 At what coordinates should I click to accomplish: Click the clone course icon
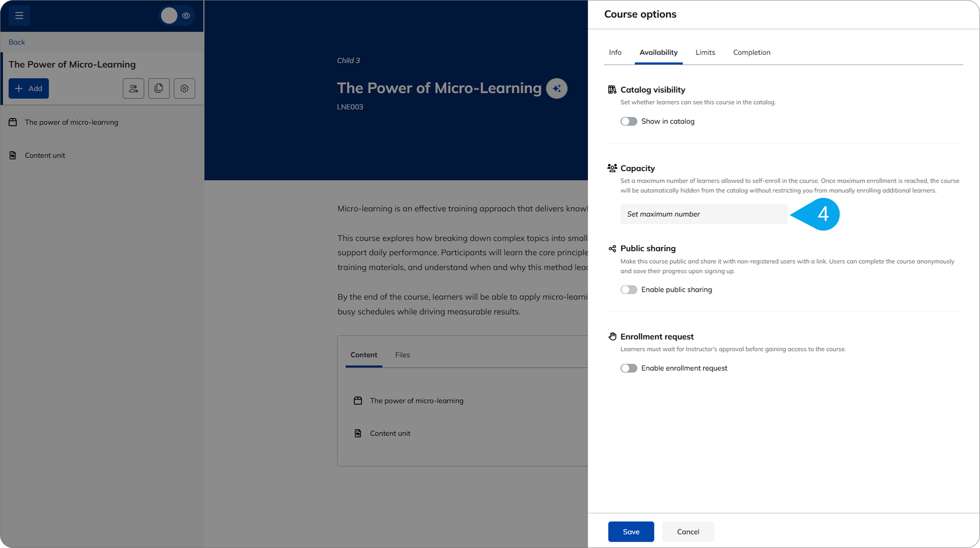click(x=159, y=89)
